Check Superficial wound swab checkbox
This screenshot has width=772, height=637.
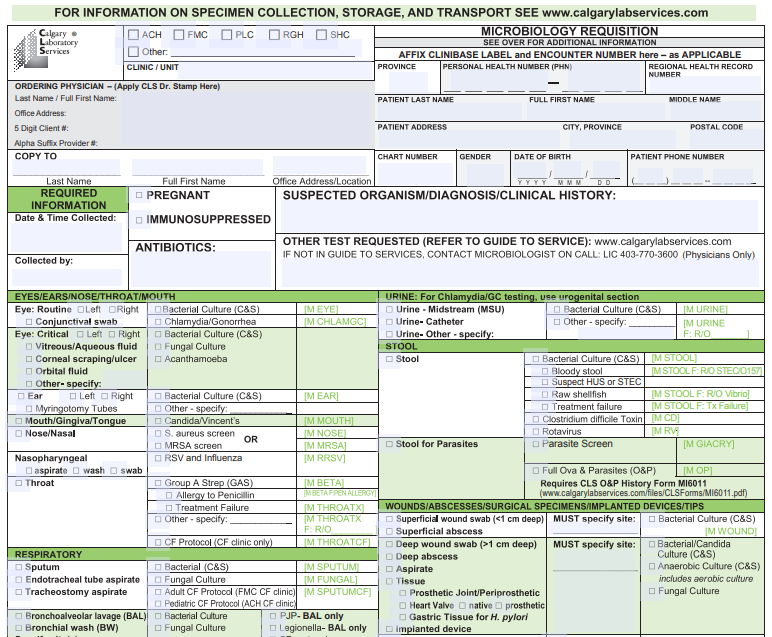click(x=389, y=519)
